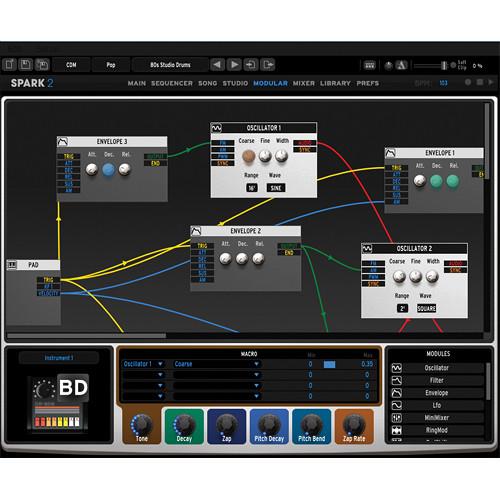Click the RingMod module icon in Modules list
500x500 pixels.
click(x=397, y=430)
